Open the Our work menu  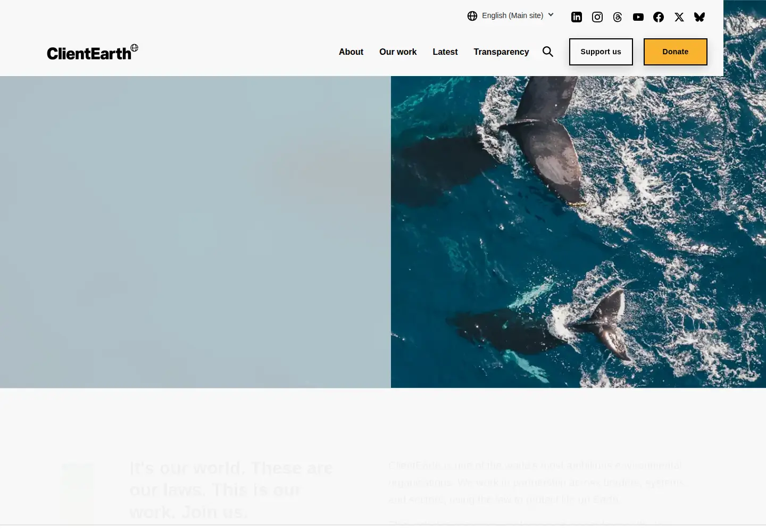pyautogui.click(x=398, y=52)
